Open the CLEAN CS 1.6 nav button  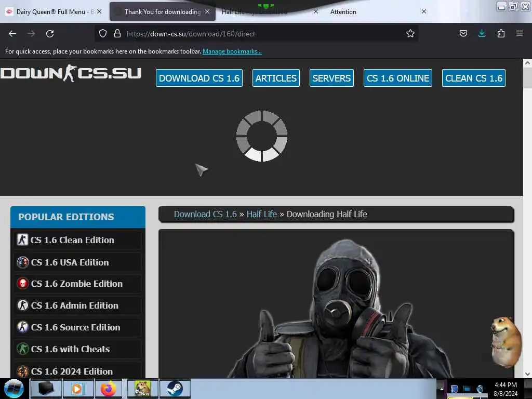point(474,78)
